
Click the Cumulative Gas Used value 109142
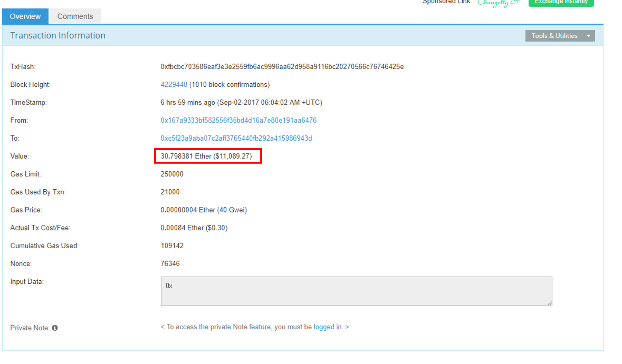[172, 246]
